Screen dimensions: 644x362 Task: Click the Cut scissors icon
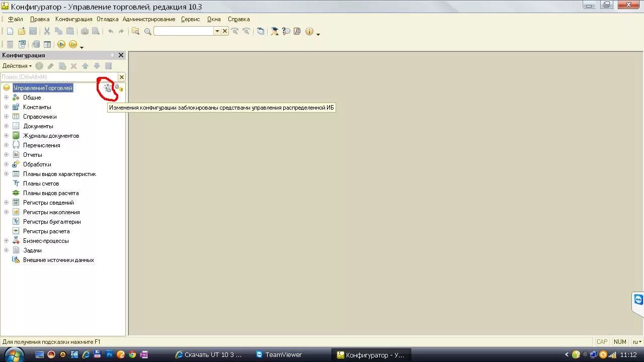click(x=47, y=31)
